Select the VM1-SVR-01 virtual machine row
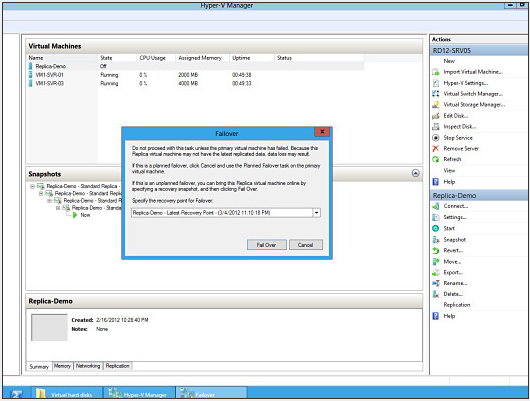Viewport: 530px width, 401px height. tap(196, 75)
